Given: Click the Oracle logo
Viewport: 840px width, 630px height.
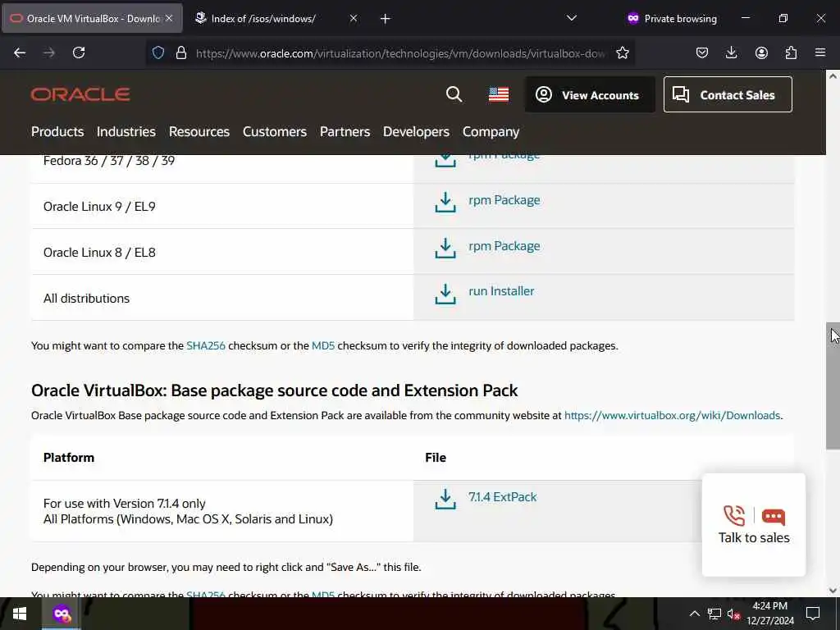Looking at the screenshot, I should point(80,94).
